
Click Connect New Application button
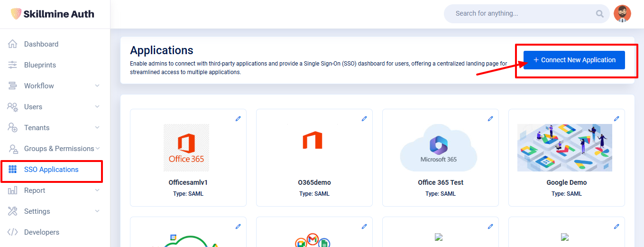tap(574, 60)
